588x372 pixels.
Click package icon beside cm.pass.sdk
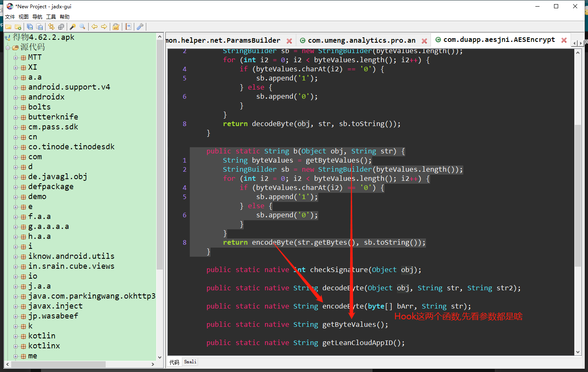tap(23, 127)
